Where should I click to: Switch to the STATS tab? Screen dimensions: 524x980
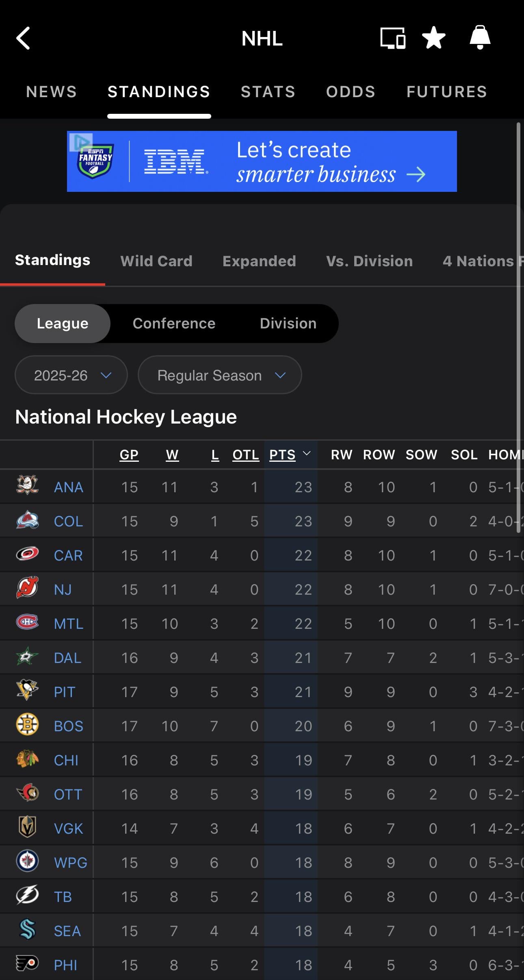pos(268,92)
